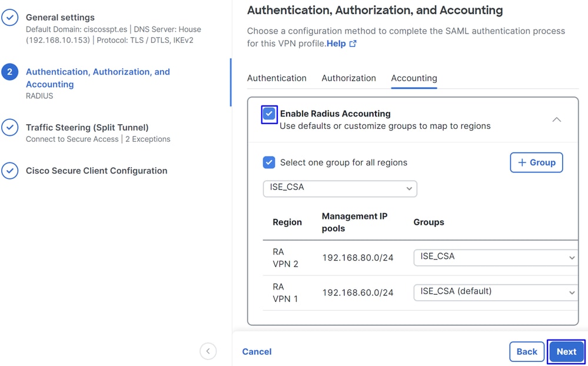Open the ISE_CSA group dropdown for all regions
The width and height of the screenshot is (588, 366).
pos(340,189)
